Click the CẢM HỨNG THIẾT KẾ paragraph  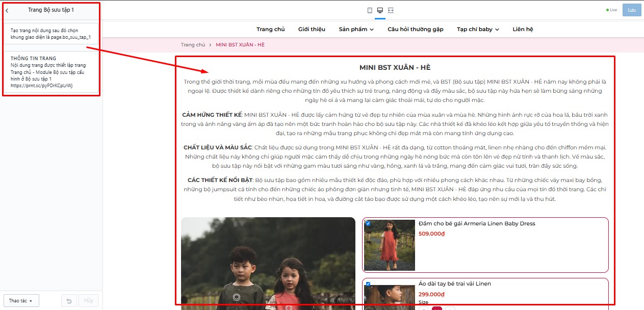(x=395, y=124)
